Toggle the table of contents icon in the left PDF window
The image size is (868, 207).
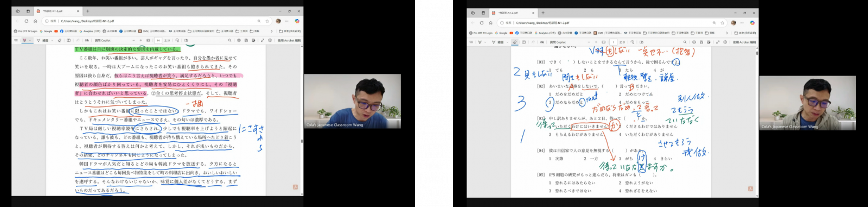pos(16,40)
